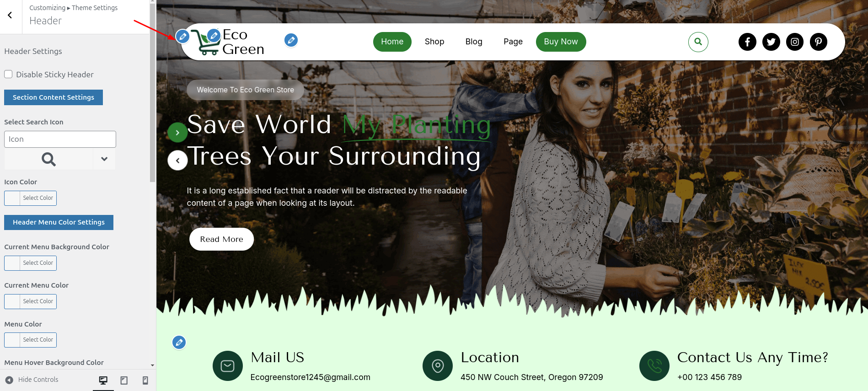Open the Pinterest social icon
868x391 pixels.
click(x=819, y=42)
